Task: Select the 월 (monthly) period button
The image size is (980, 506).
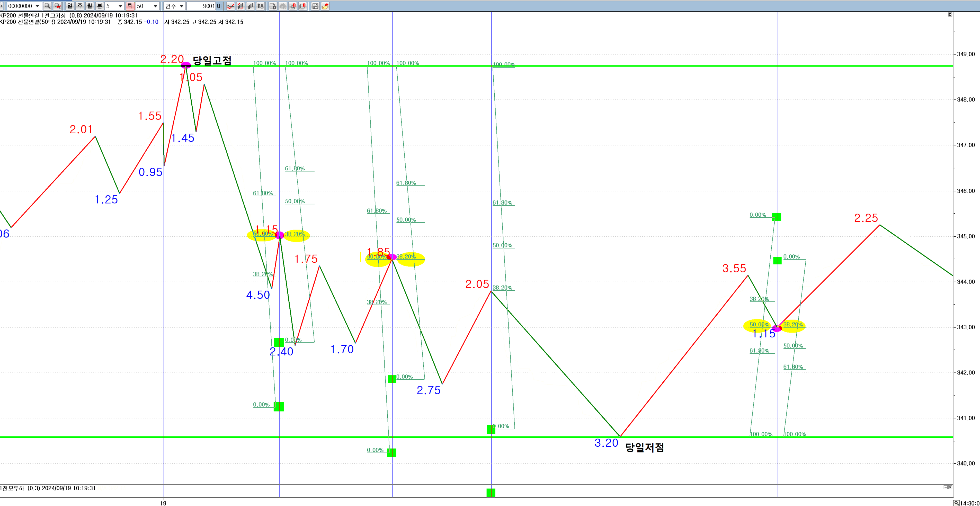Action: [x=90, y=6]
